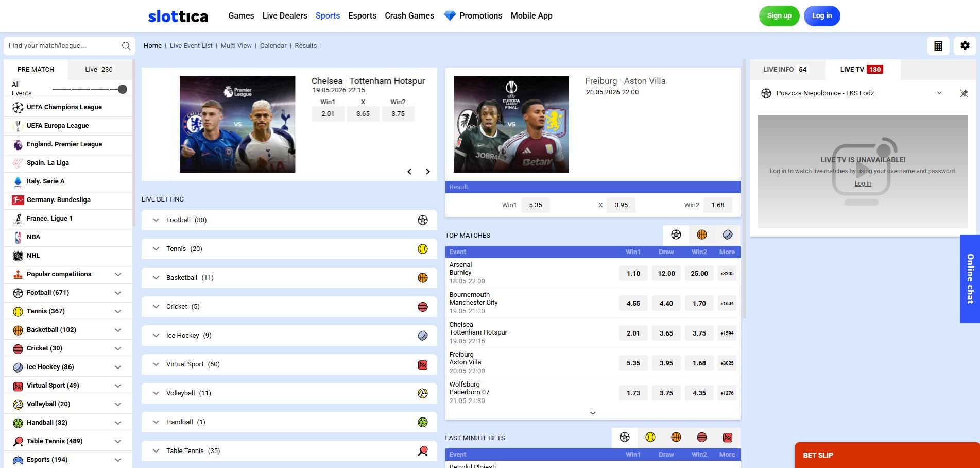The height and width of the screenshot is (468, 980).
Task: Filter Top Matches by football icon
Action: pyautogui.click(x=676, y=235)
